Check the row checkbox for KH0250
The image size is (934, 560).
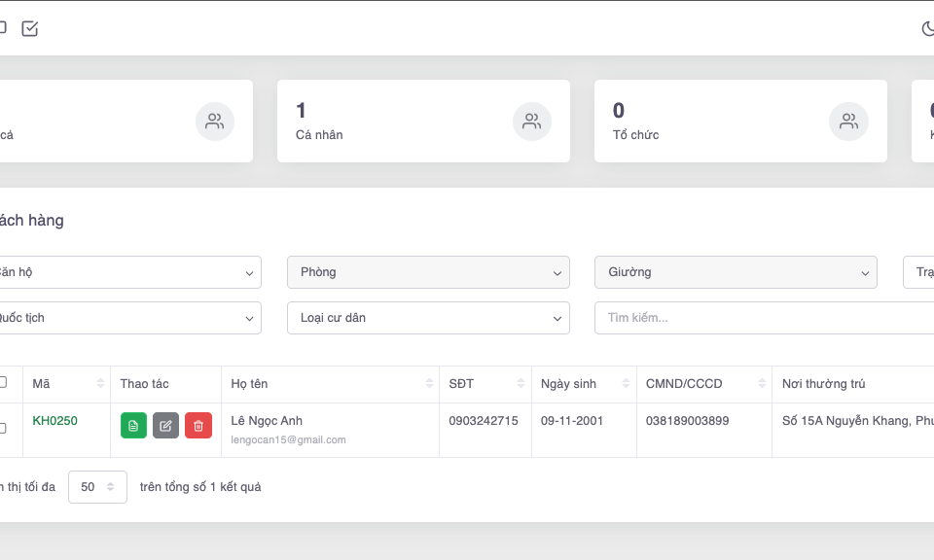point(3,428)
